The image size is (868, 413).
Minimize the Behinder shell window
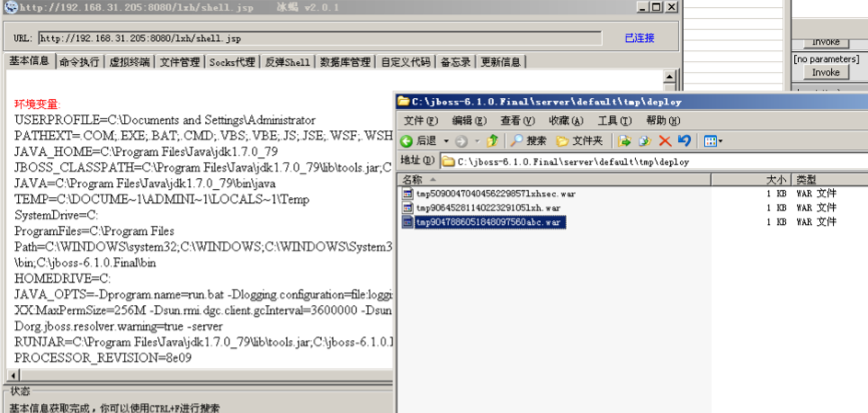(643, 6)
